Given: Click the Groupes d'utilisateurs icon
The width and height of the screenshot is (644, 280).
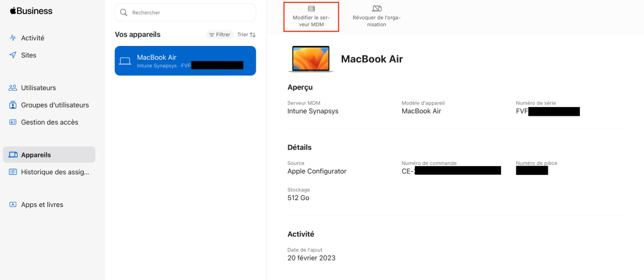Looking at the screenshot, I should click(13, 105).
